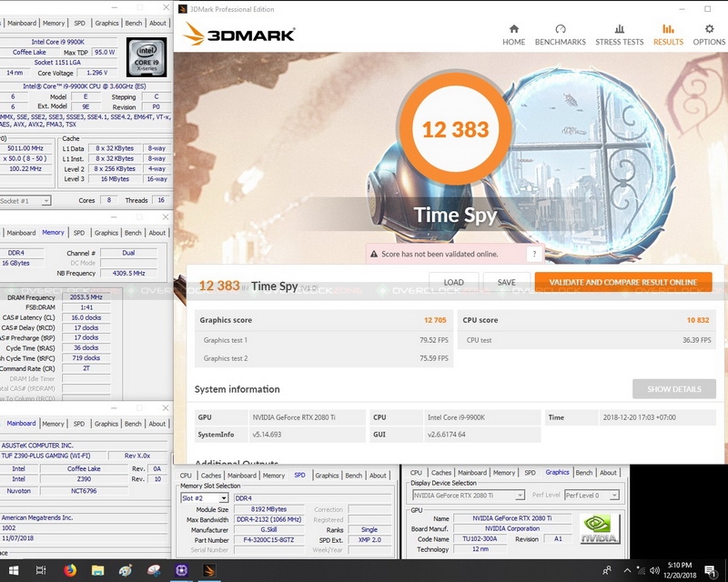The height and width of the screenshot is (582, 728).
Task: Open 3DMark HOME page icon
Action: (x=513, y=29)
